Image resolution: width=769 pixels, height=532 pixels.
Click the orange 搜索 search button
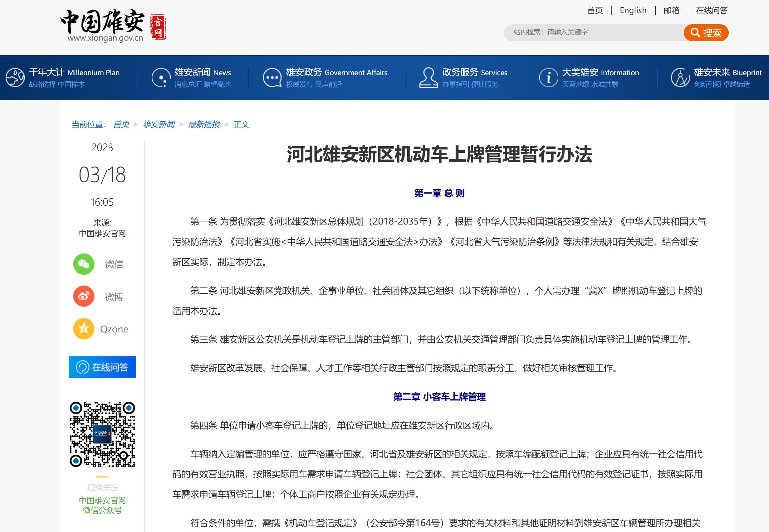706,33
